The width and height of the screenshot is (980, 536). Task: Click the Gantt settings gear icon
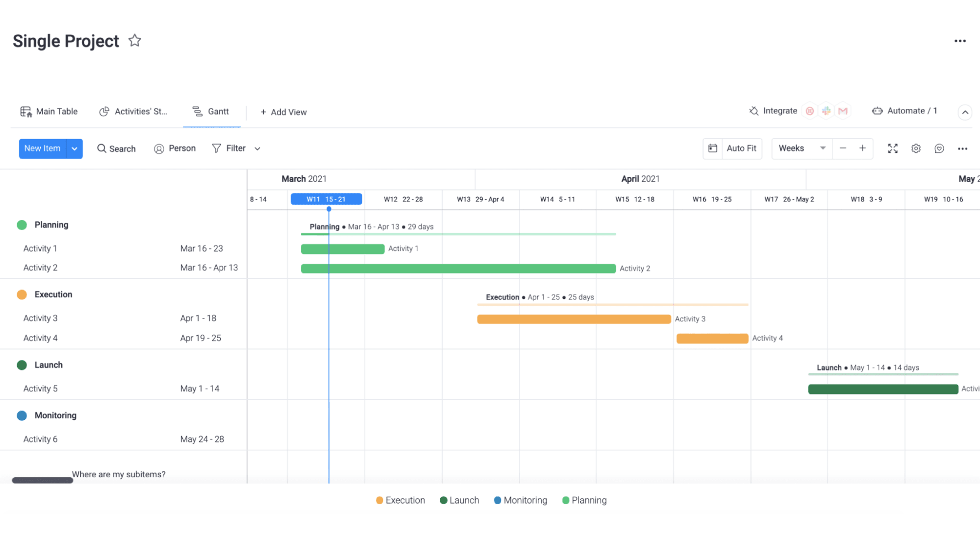pos(916,148)
